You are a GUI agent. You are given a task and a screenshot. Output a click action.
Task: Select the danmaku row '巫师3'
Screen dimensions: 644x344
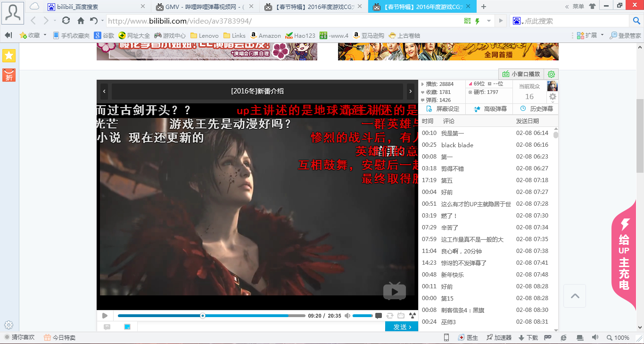(x=486, y=322)
